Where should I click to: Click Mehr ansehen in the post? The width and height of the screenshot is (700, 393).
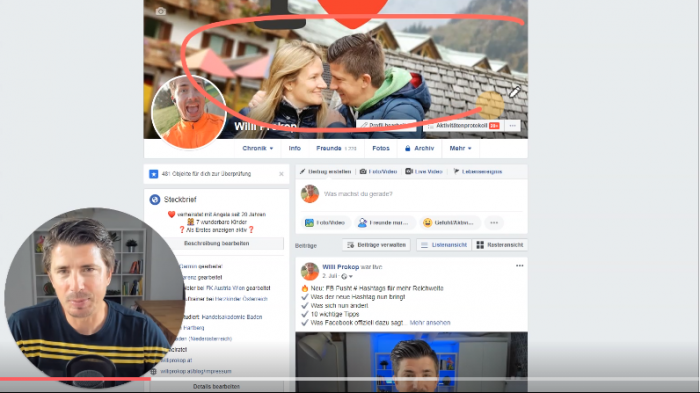click(430, 323)
